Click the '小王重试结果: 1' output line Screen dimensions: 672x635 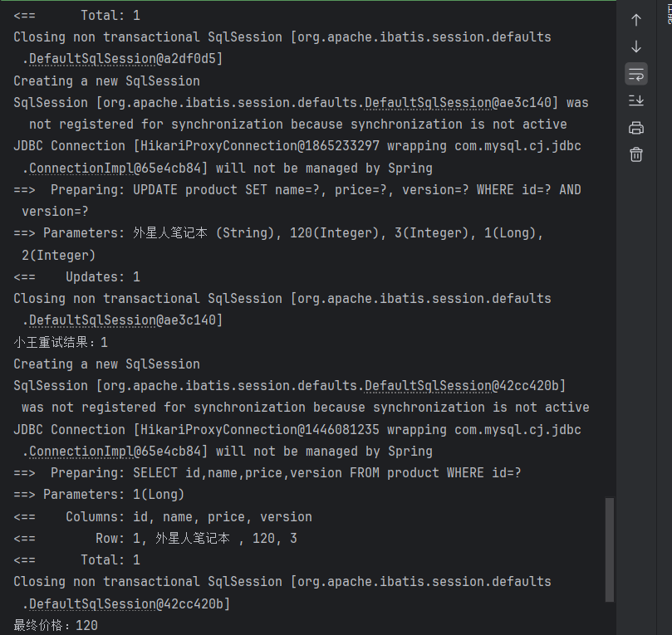coord(61,343)
